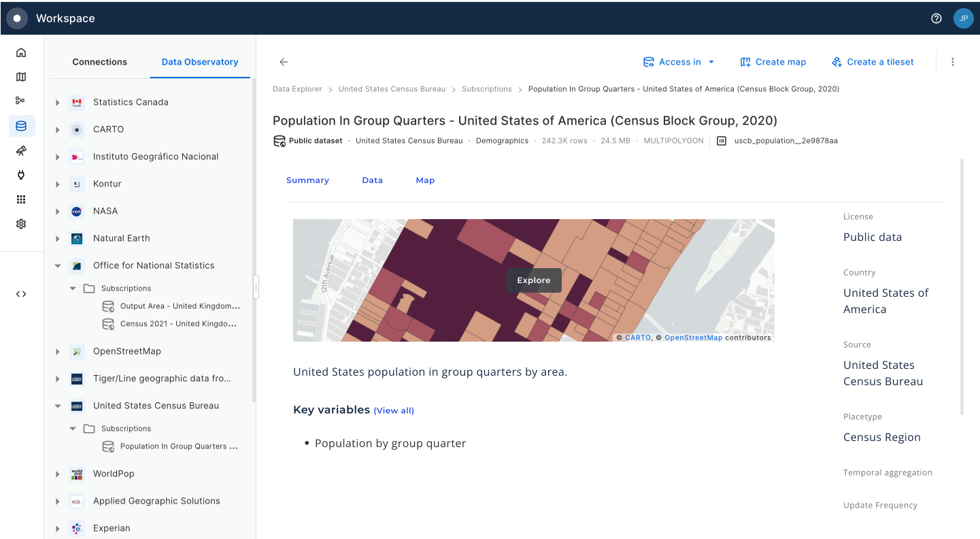This screenshot has height=539, width=980.
Task: Click the Create map button
Action: 773,62
